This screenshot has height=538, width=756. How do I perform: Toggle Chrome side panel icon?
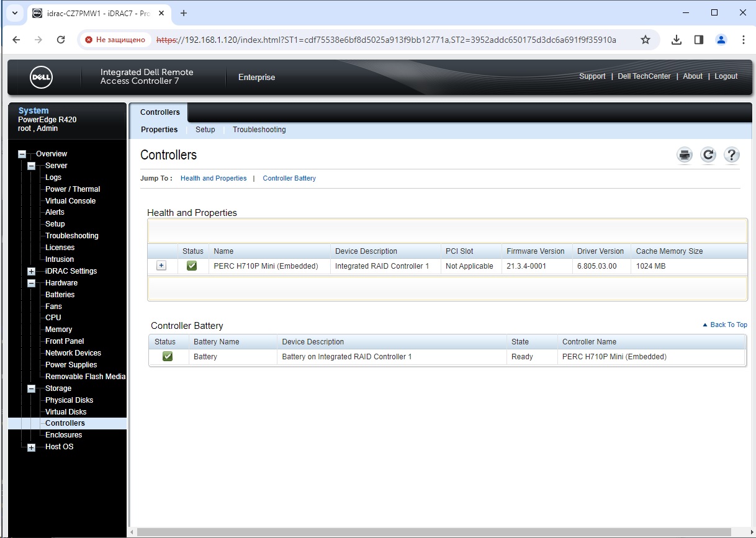click(699, 40)
